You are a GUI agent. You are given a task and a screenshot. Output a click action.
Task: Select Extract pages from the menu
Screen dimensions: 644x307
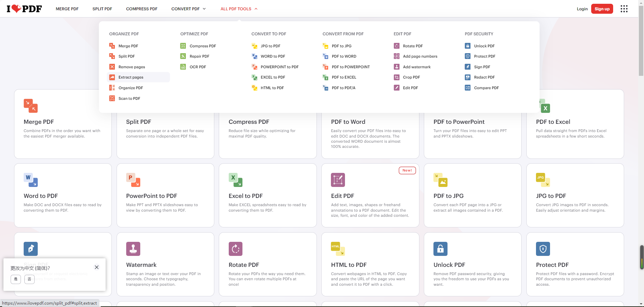coord(131,77)
